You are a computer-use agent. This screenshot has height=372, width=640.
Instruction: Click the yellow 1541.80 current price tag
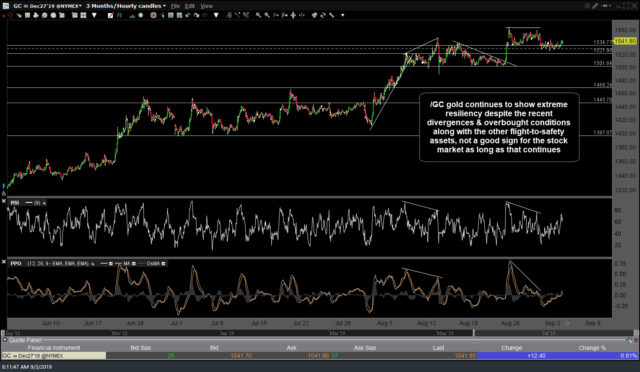(x=625, y=41)
